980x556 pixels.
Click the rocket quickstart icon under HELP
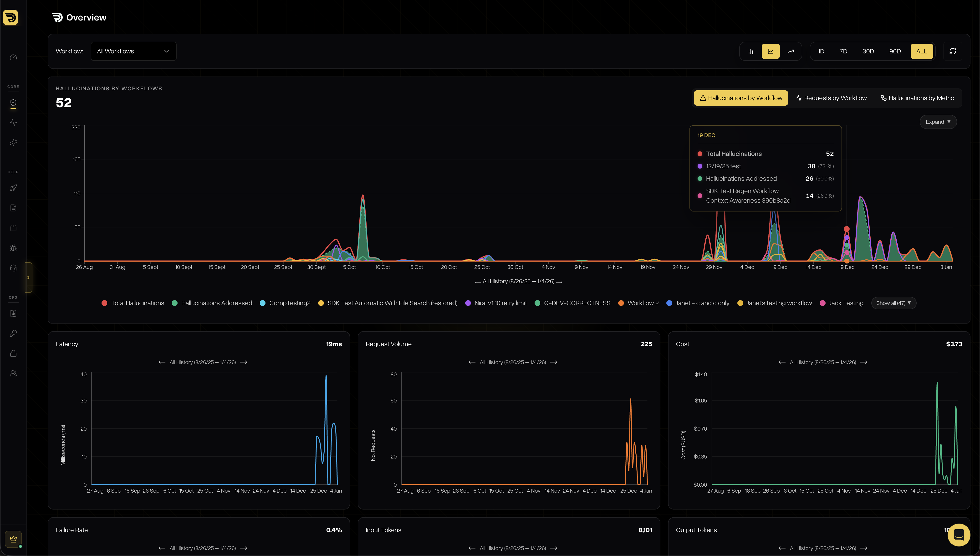point(13,188)
